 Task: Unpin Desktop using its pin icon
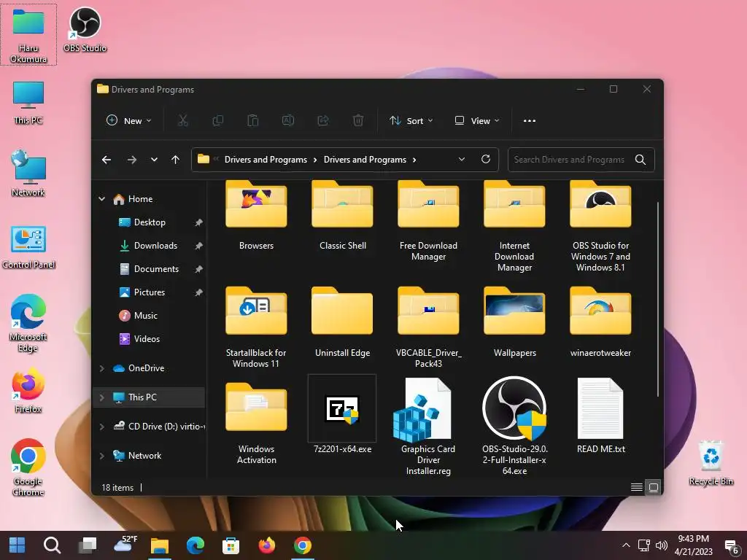tap(198, 222)
